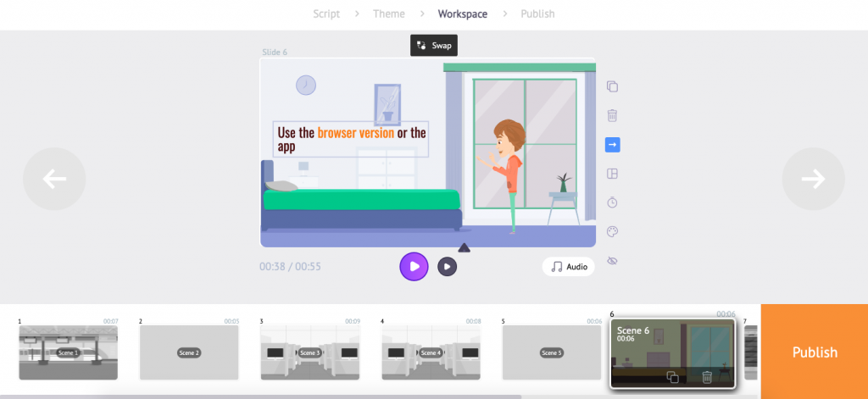Duplicate Scene 6 from its thumbnail icon
This screenshot has height=399, width=868.
[x=672, y=378]
